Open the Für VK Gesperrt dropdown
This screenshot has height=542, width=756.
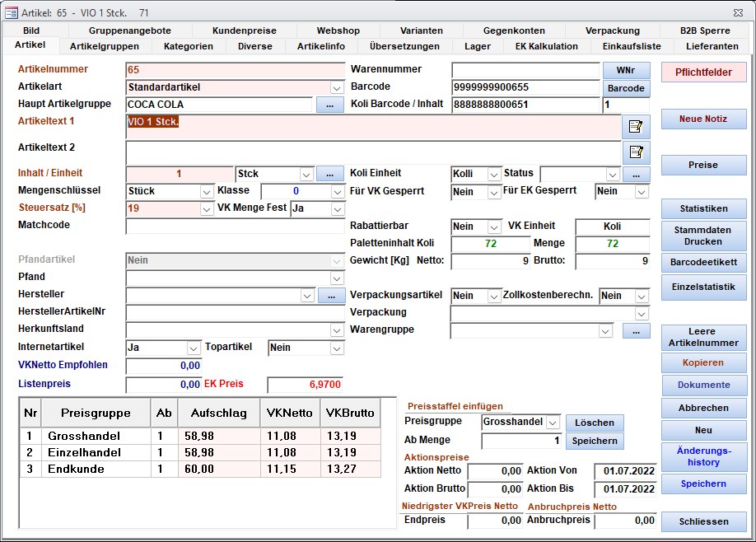click(x=494, y=192)
